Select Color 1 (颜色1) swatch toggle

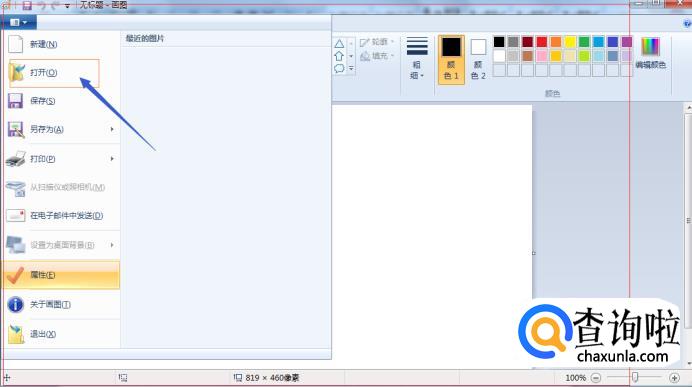click(x=451, y=60)
